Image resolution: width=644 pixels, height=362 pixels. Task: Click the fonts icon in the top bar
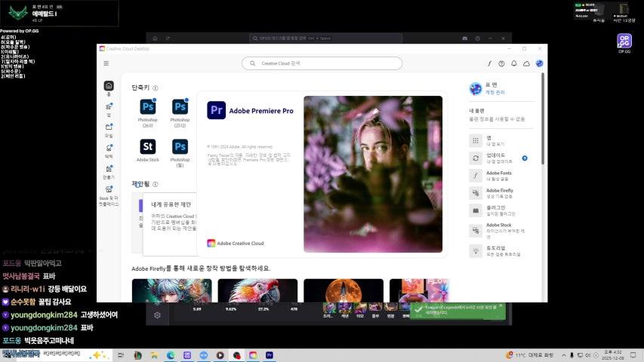tap(490, 63)
